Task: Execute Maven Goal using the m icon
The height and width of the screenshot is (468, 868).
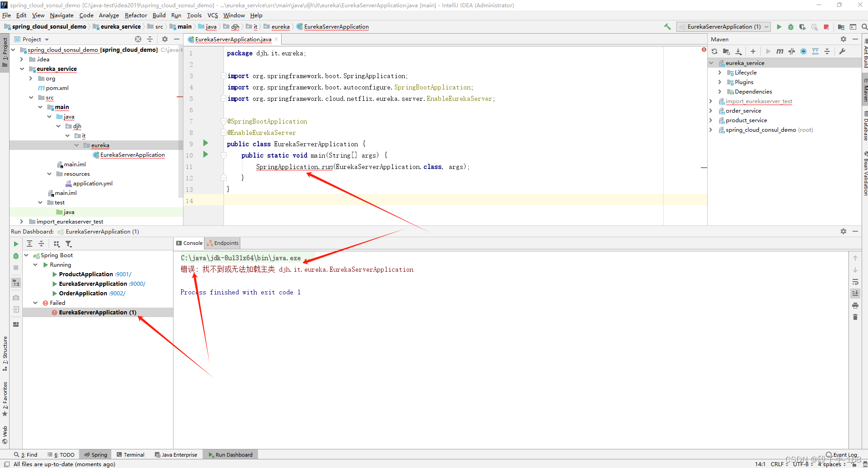Action: click(780, 51)
